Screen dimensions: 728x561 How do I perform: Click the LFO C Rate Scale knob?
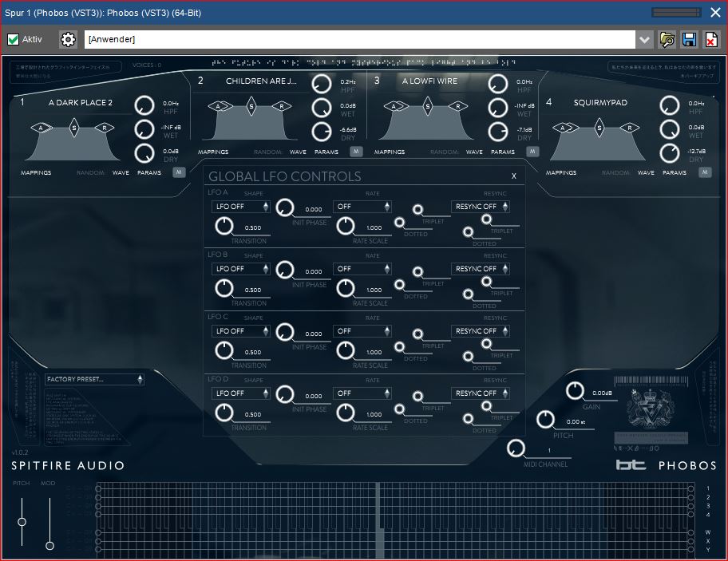point(346,351)
